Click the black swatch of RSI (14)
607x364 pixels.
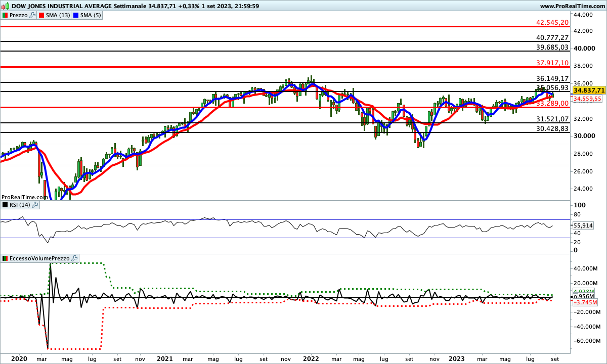click(5, 205)
